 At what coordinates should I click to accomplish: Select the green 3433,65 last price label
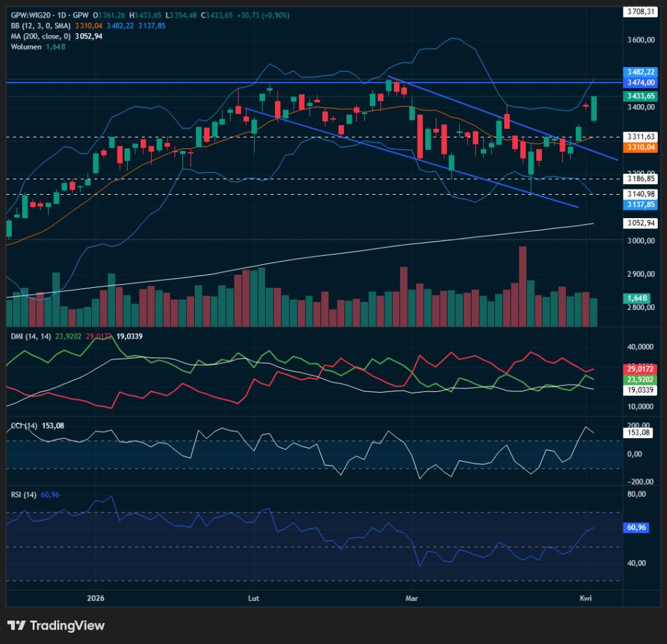point(640,96)
